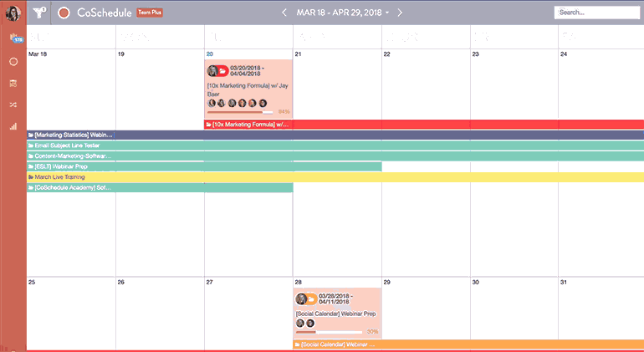Click the CoSchedule circle logo
This screenshot has height=352, width=644.
click(x=64, y=13)
